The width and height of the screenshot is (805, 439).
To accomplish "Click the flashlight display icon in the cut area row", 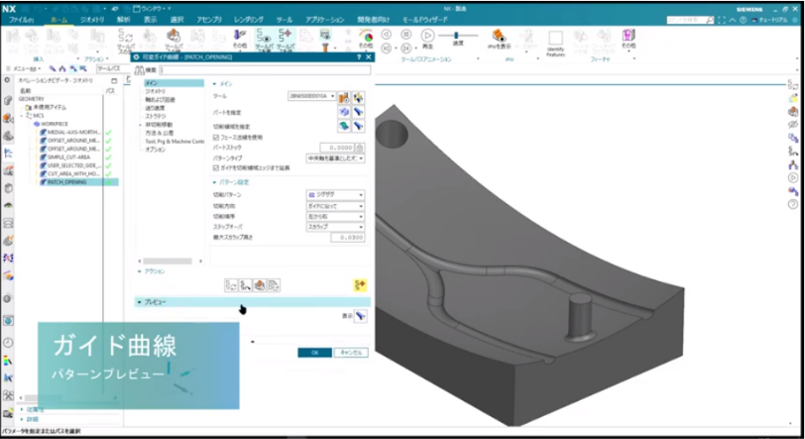I will click(358, 126).
